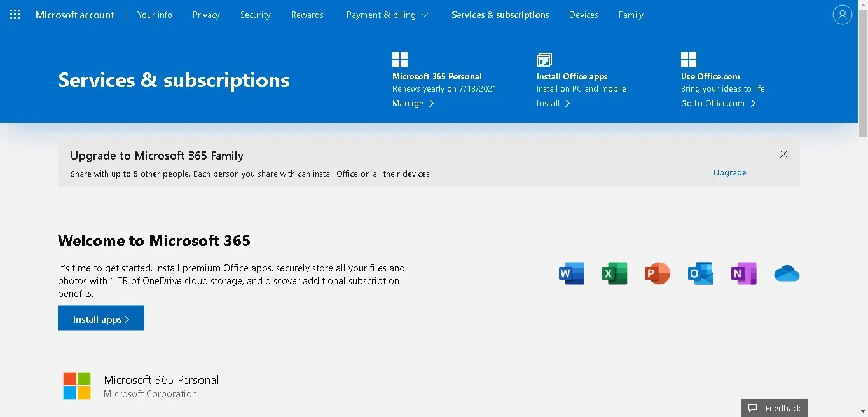Click the Go to Office.com link

[718, 103]
